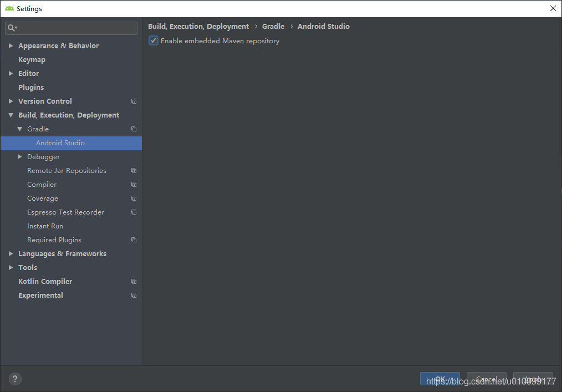Click the project-level icon beside Kotlin Compiler
Viewport: 562px width, 392px height.
(134, 281)
